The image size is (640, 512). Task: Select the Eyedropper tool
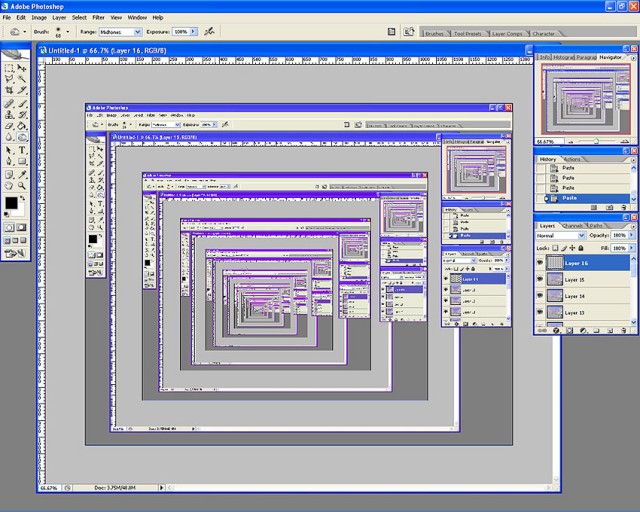click(22, 175)
